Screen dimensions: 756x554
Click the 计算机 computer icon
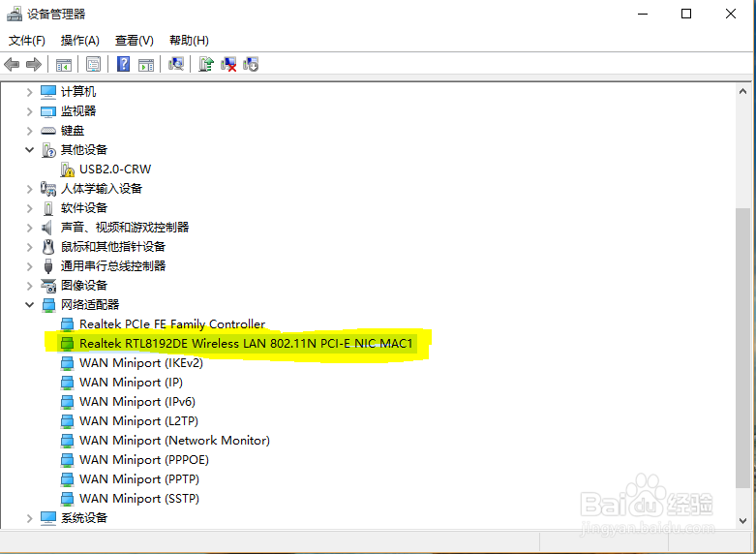tap(48, 92)
